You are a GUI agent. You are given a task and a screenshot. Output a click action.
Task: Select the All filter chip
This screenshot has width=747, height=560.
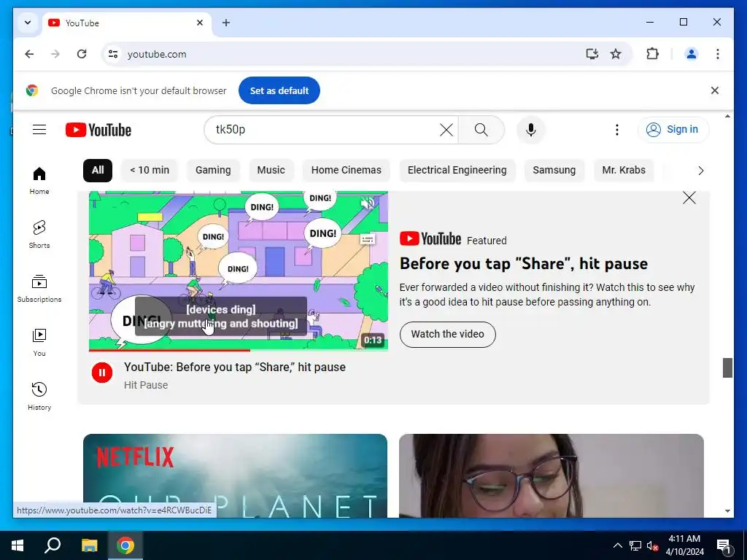tap(98, 170)
